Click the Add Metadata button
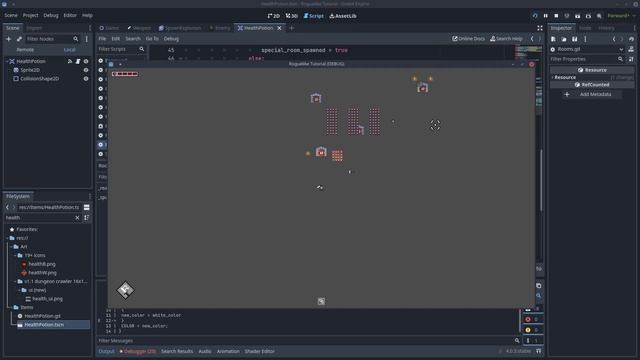640x360 pixels. click(591, 94)
